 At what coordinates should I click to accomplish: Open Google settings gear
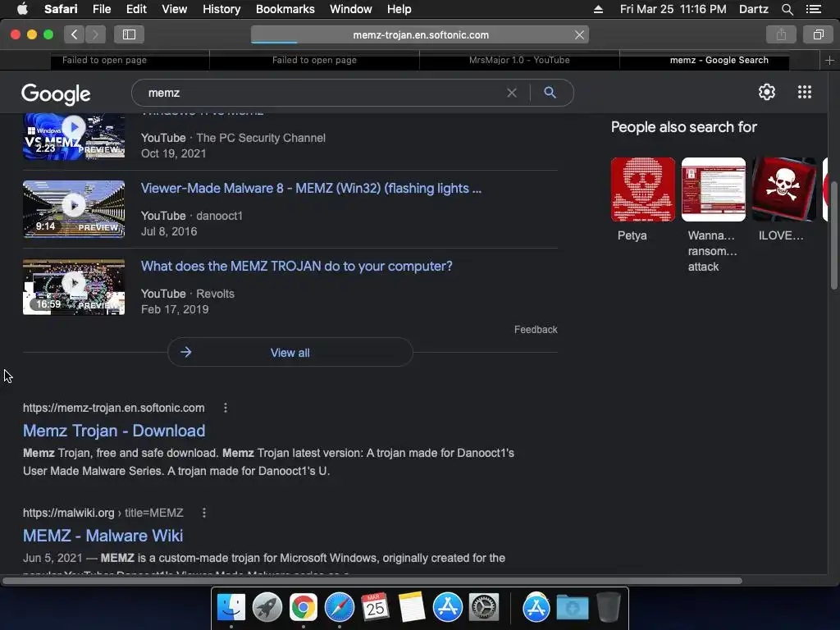[x=767, y=92]
